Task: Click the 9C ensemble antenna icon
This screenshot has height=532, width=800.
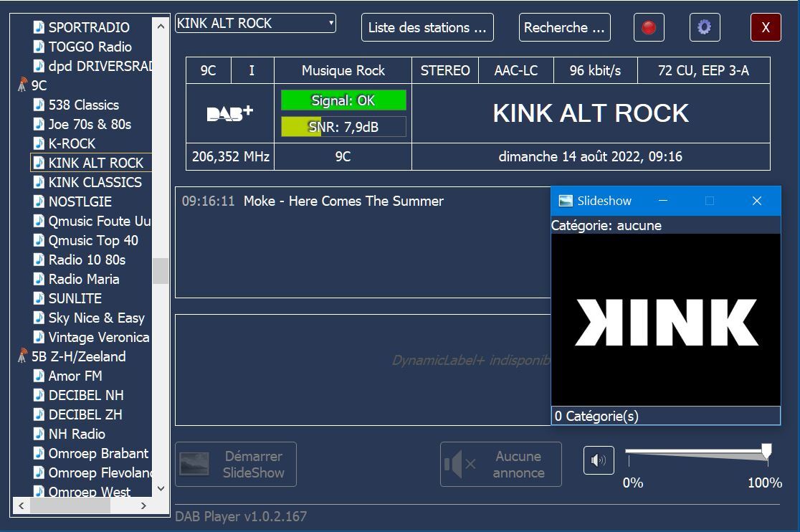Action: click(x=22, y=85)
